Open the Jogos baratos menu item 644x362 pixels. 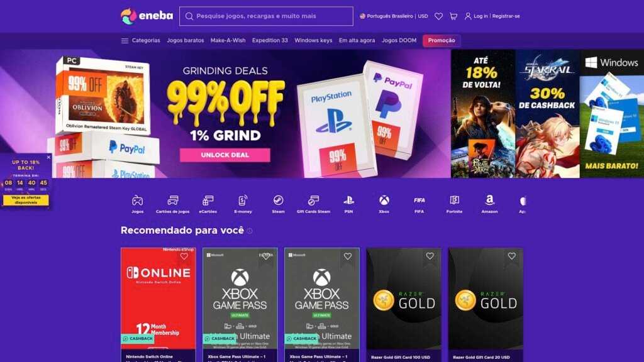point(186,41)
